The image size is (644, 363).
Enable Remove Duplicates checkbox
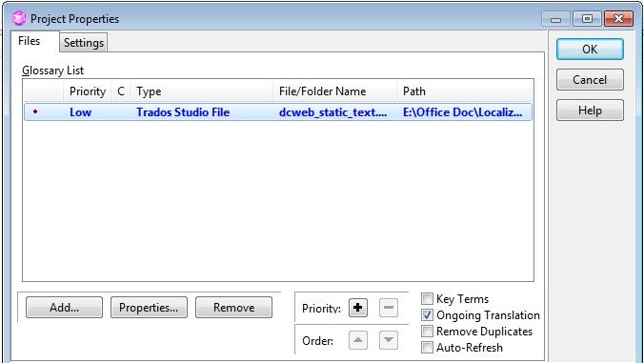[427, 331]
